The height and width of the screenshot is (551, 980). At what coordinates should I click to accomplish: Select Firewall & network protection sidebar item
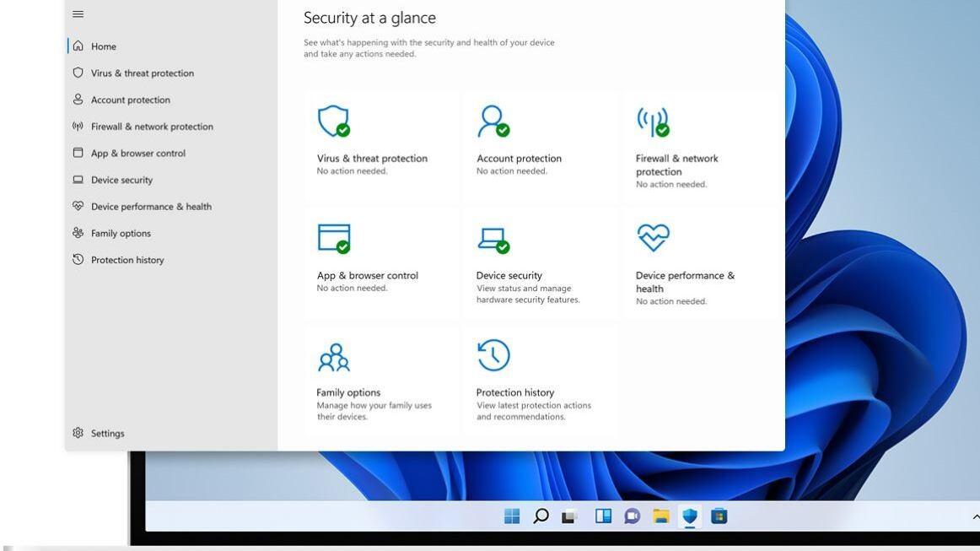(152, 127)
